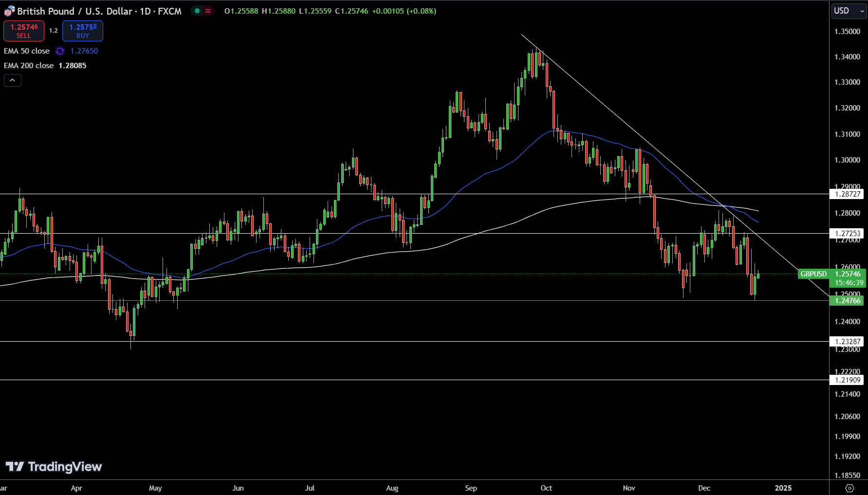Click the May label on time axis
This screenshot has width=868, height=495.
(155, 488)
